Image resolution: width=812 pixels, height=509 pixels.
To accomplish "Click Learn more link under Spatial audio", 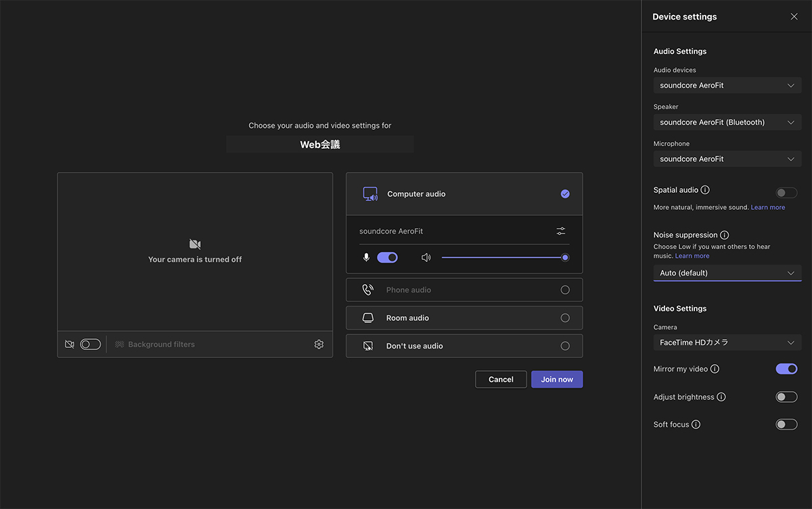I will pos(767,207).
